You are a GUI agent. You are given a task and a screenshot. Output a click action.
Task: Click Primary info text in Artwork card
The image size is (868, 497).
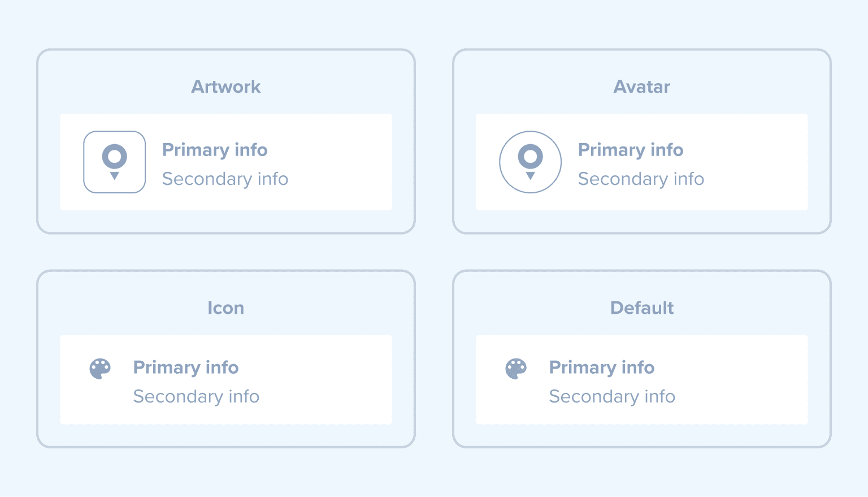click(x=215, y=150)
